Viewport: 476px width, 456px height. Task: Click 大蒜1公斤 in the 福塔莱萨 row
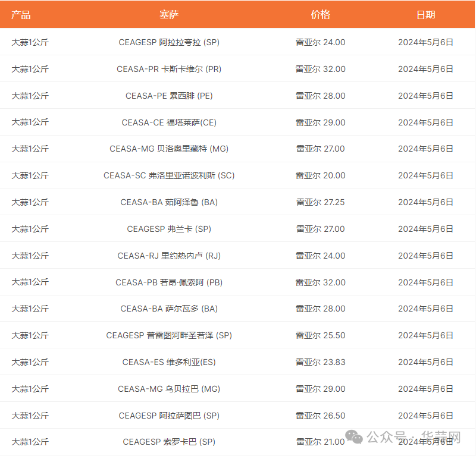(30, 122)
